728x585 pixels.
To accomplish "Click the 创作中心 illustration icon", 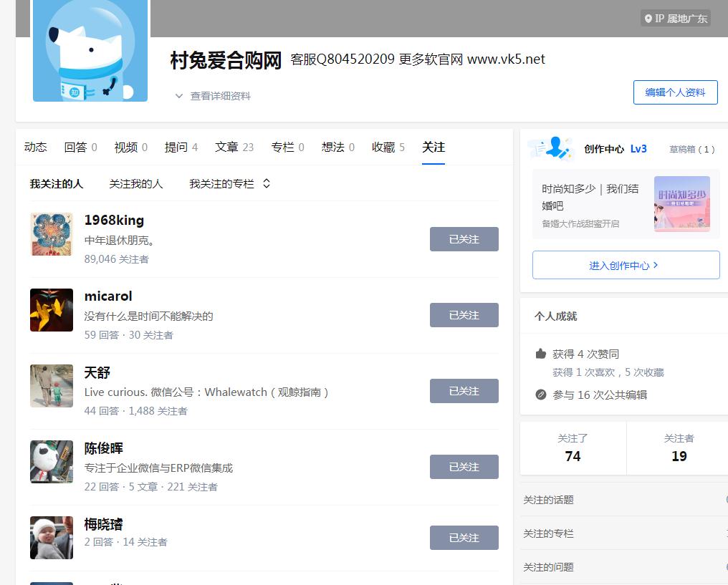I will pos(551,148).
